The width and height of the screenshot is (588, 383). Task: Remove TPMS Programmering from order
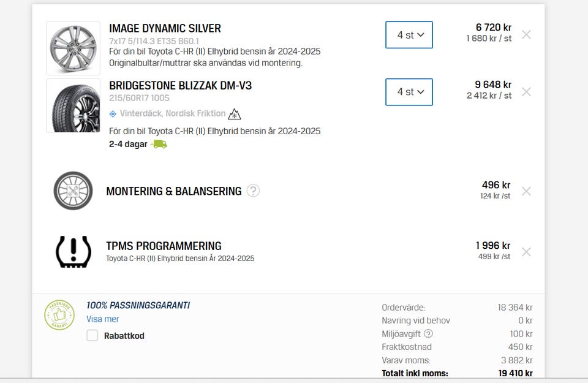coord(526,252)
